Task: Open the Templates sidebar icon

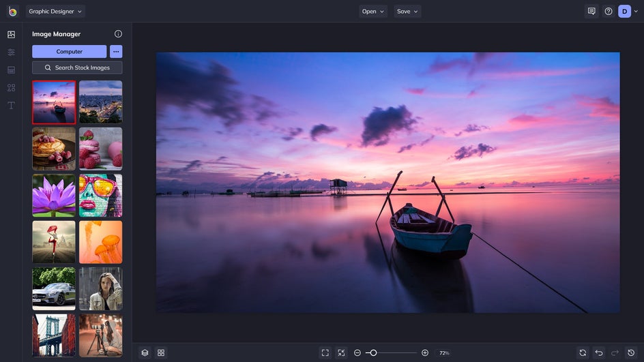Action: [x=11, y=70]
